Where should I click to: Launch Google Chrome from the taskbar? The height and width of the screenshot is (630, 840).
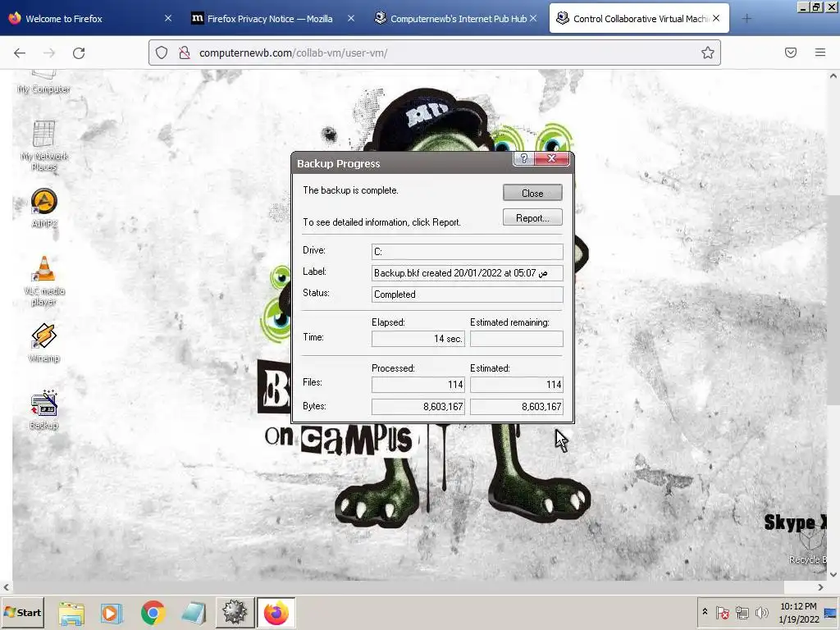click(153, 613)
